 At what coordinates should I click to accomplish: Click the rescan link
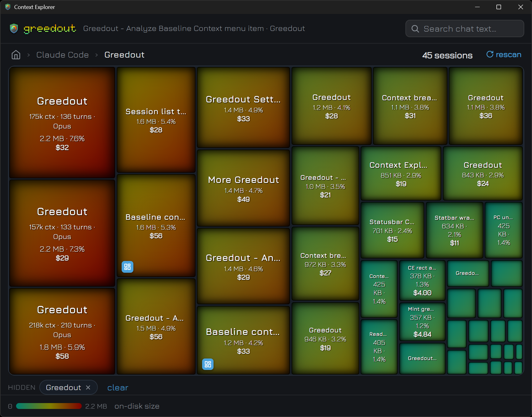pyautogui.click(x=504, y=54)
